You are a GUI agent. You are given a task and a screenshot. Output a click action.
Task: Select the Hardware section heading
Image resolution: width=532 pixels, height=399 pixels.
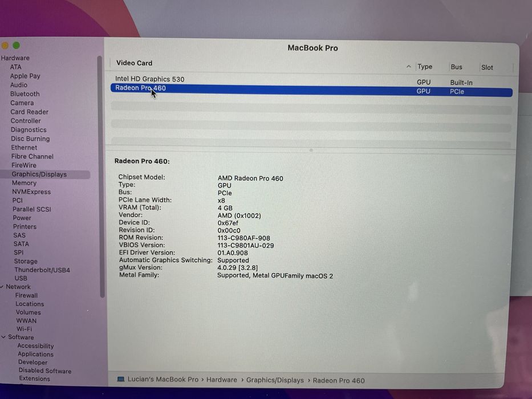click(x=15, y=58)
